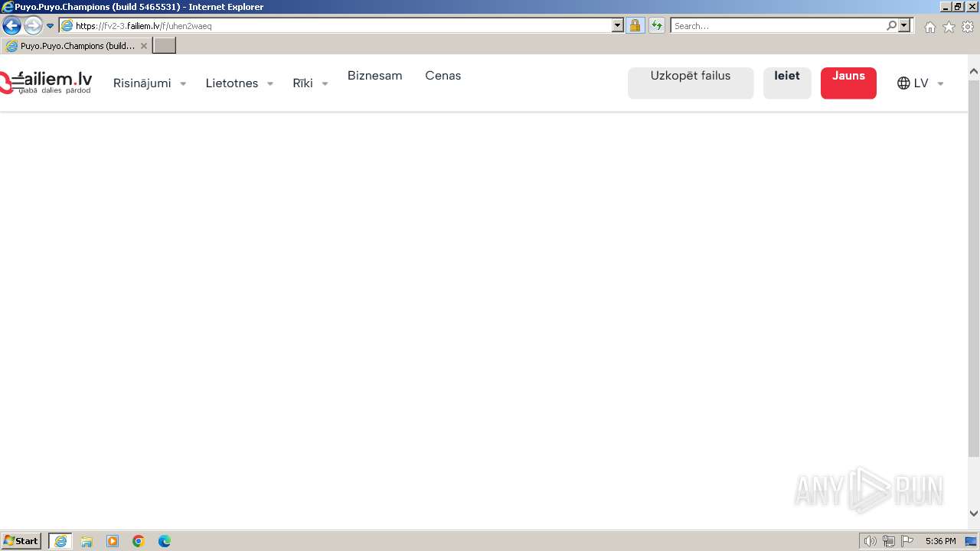This screenshot has height=551, width=980.
Task: Open the recent pages dropdown arrow
Action: [x=51, y=26]
